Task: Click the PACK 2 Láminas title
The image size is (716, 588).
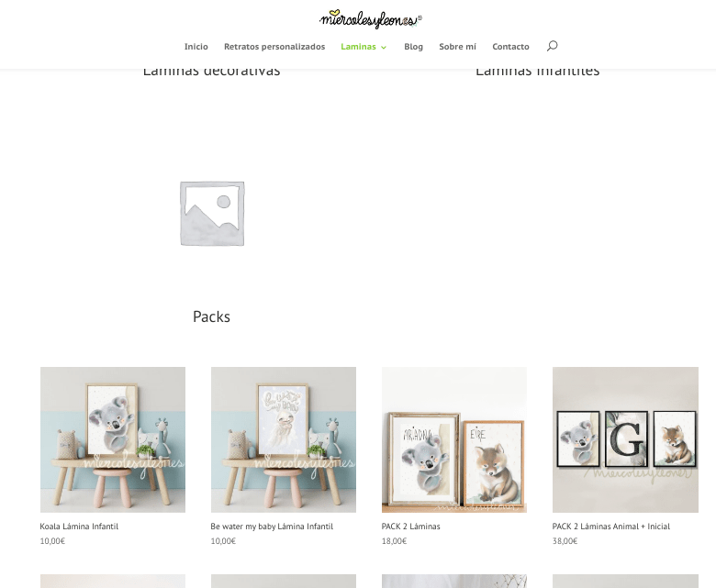Action: (x=411, y=527)
